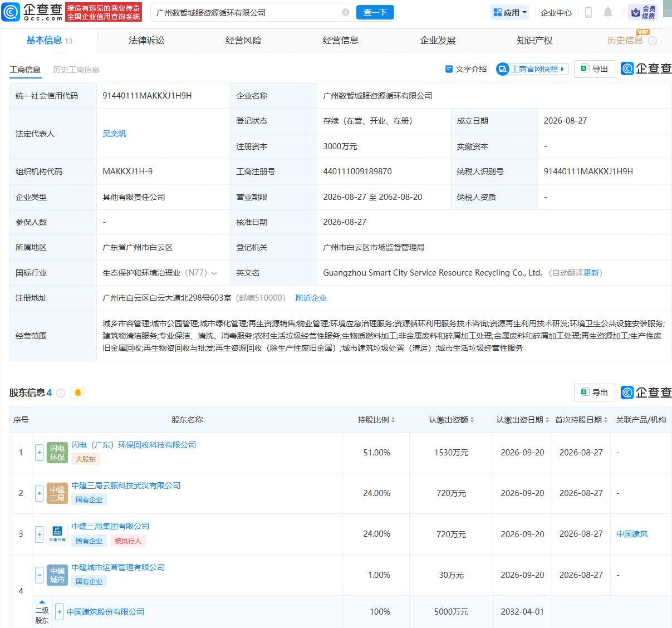Open 工商官网快照 button

[x=532, y=69]
